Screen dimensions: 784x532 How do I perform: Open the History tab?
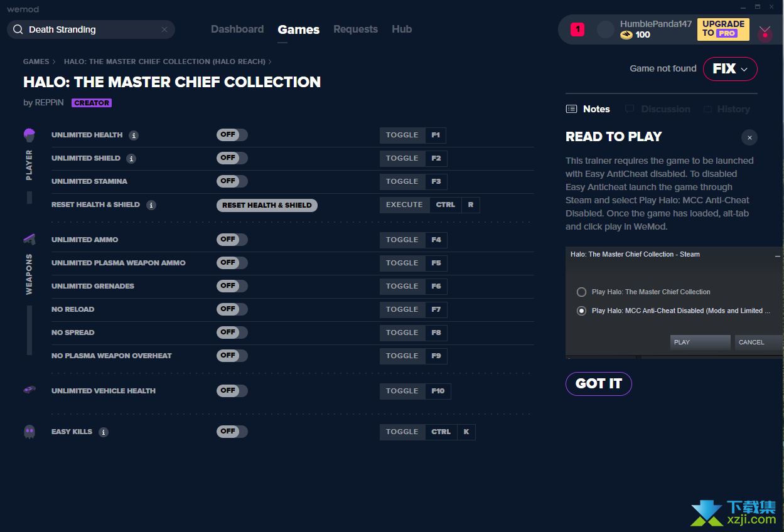pyautogui.click(x=726, y=109)
